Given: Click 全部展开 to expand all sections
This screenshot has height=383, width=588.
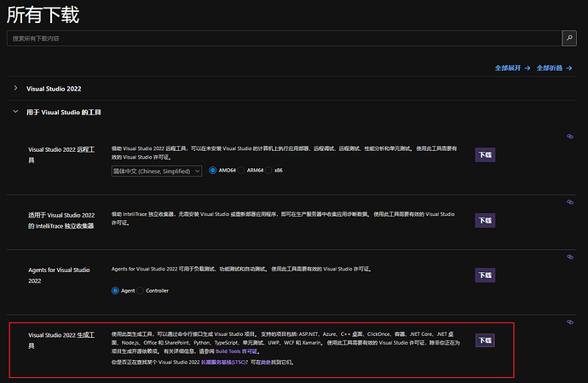Looking at the screenshot, I should tap(512, 68).
